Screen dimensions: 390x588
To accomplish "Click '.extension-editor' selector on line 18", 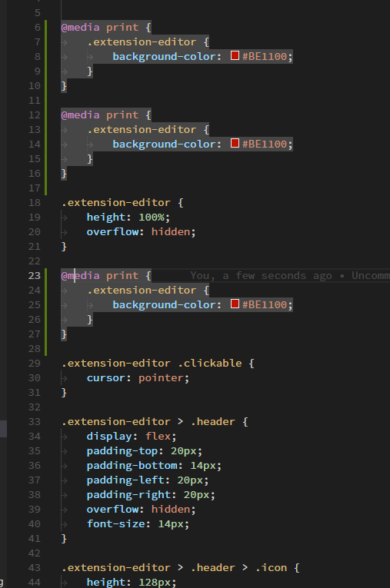I will tap(115, 202).
